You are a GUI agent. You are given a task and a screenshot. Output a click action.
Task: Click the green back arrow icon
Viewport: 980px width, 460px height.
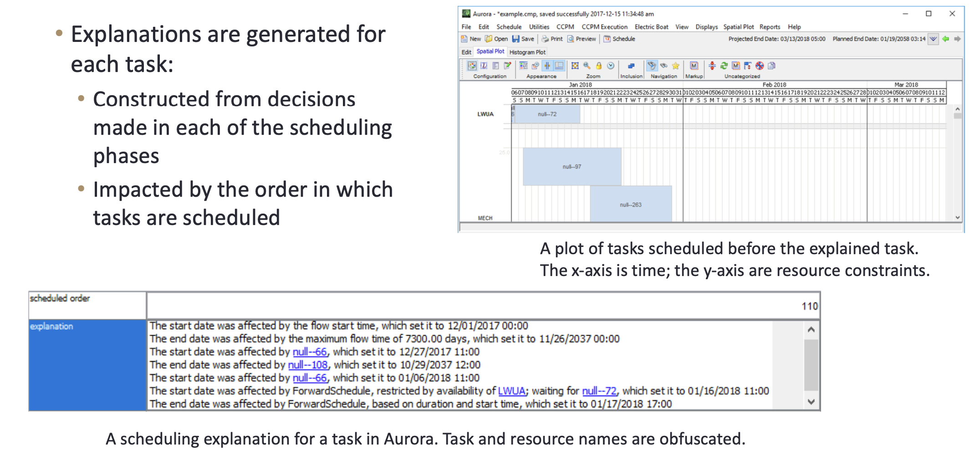pyautogui.click(x=946, y=39)
